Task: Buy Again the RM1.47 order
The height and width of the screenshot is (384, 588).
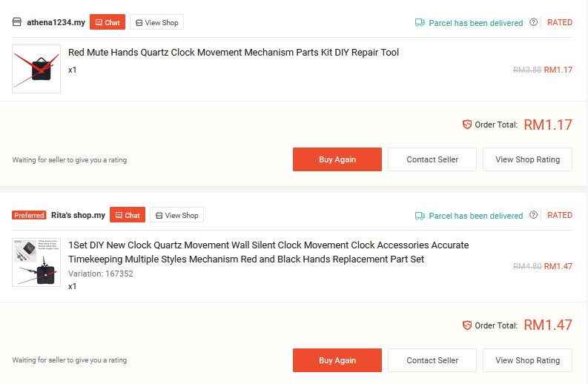Action: click(337, 360)
